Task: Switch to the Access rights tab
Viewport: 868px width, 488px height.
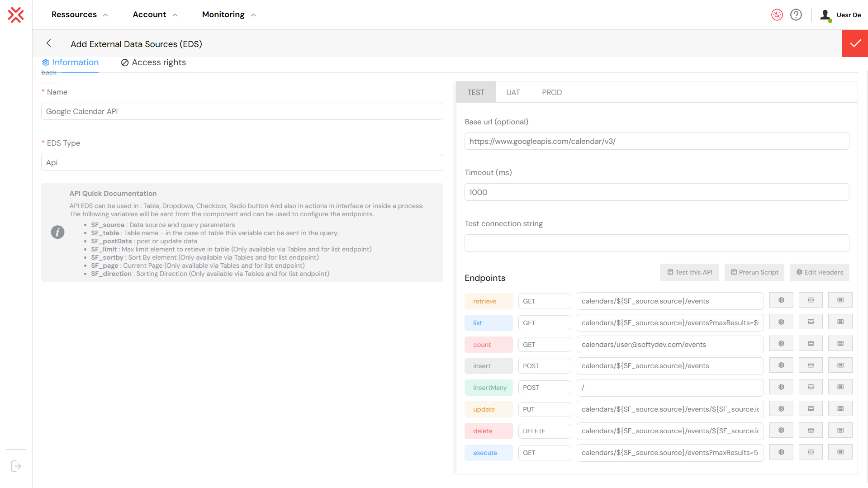Action: [153, 62]
